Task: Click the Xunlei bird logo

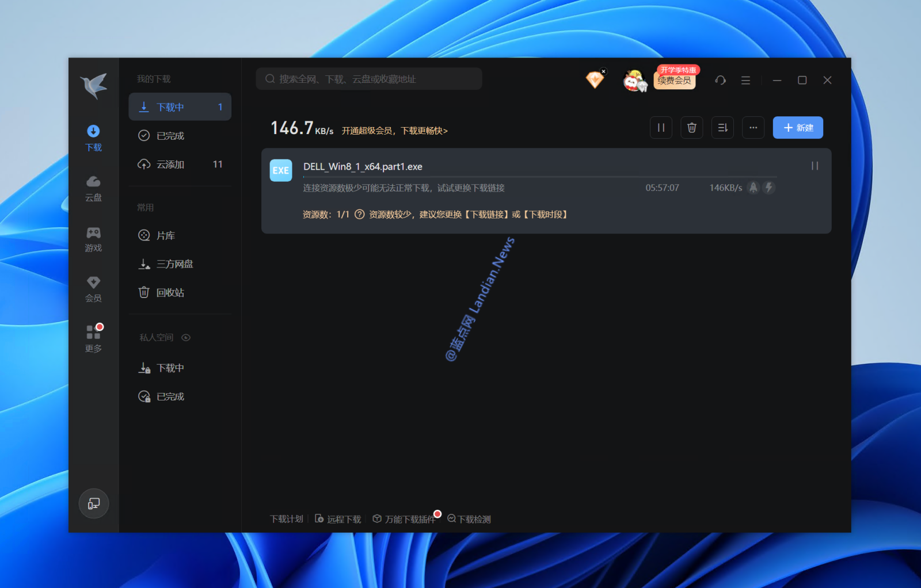Action: tap(94, 86)
